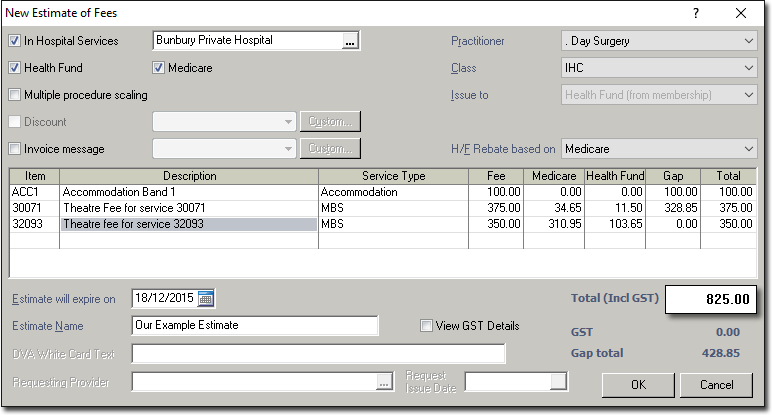Screen dimensions: 772x415
Task: Click the Estimate Name text field
Action: tap(255, 325)
